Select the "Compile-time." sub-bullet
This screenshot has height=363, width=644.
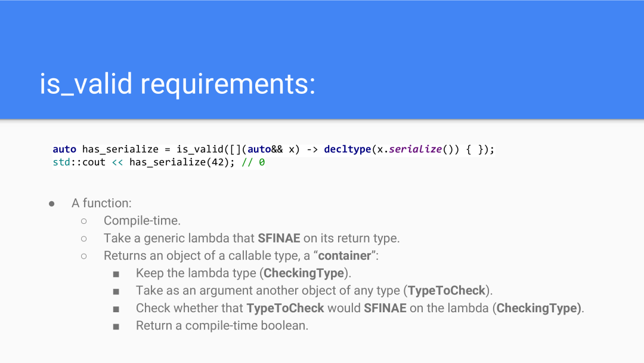[x=142, y=221]
